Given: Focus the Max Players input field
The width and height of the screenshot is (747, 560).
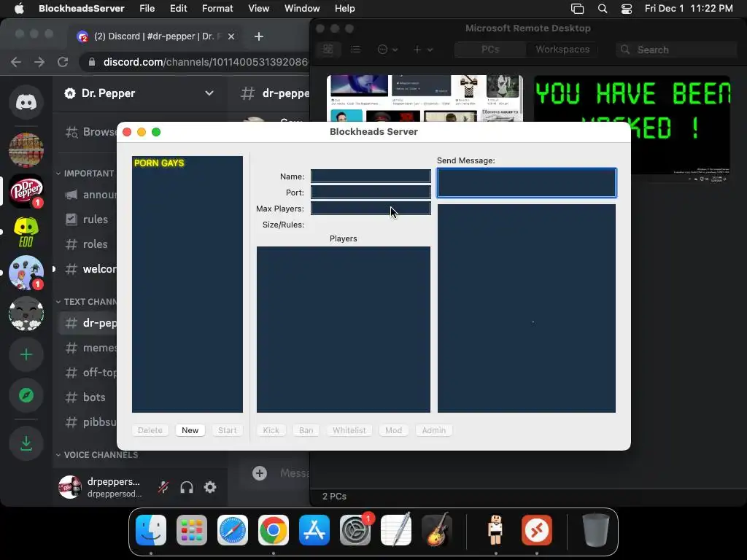Looking at the screenshot, I should (x=371, y=208).
